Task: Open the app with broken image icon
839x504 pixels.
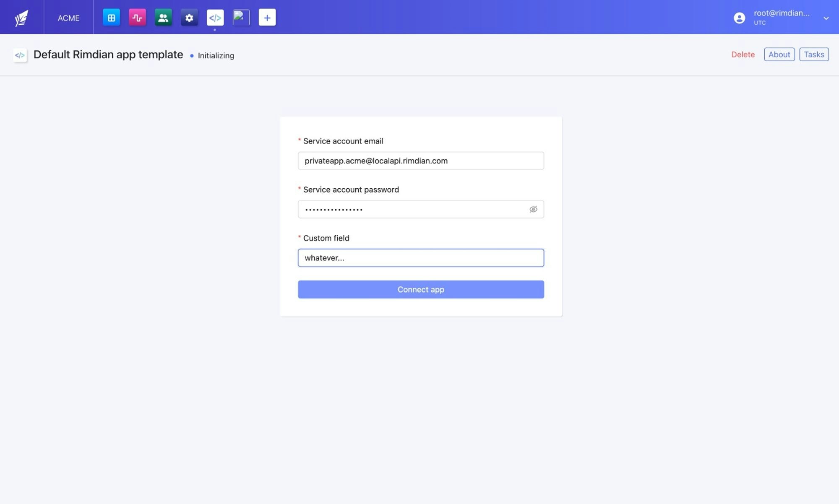Action: tap(241, 18)
